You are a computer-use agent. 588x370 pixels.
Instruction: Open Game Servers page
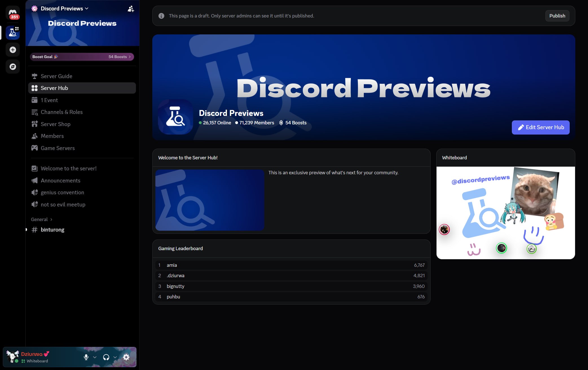click(x=82, y=148)
